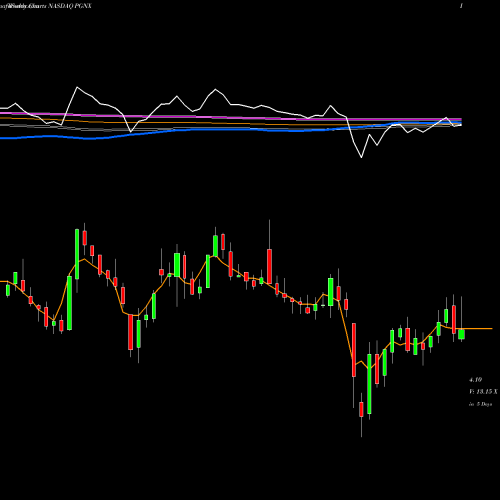Click the orange line's flat extension at right
Viewport: 500px width, 500px height.
click(x=478, y=329)
